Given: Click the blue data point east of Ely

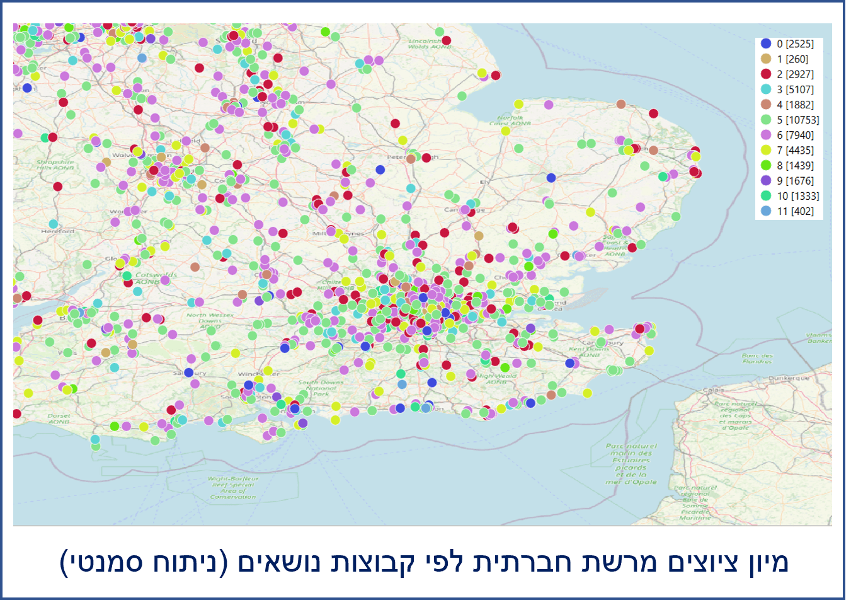Looking at the screenshot, I should pos(551,178).
